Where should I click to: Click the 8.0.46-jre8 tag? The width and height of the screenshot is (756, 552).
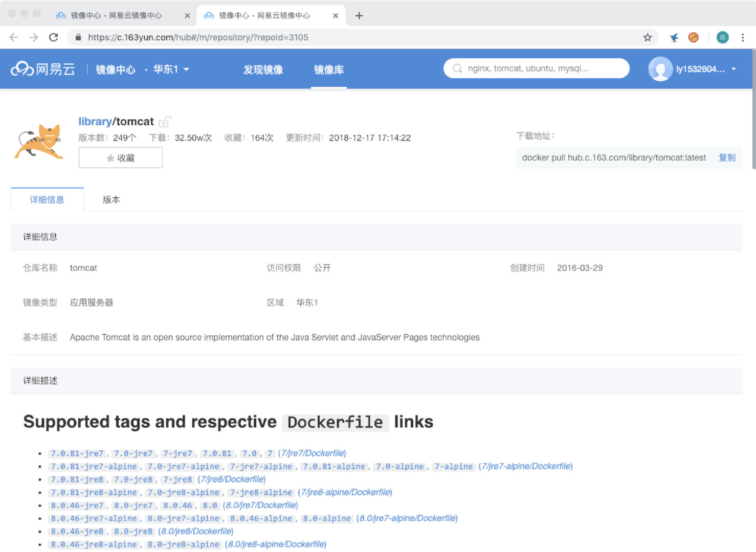tap(77, 532)
